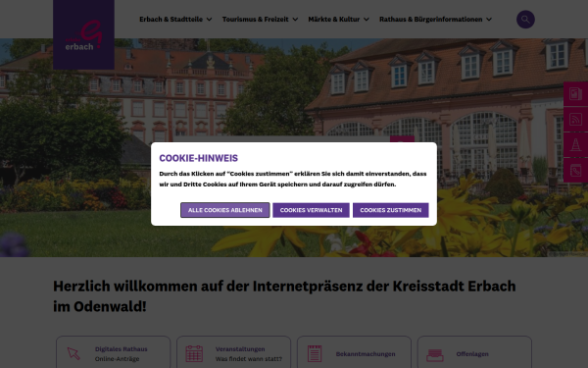
Task: Click the stacked papers icon of Offenlagen
Action: (x=435, y=354)
